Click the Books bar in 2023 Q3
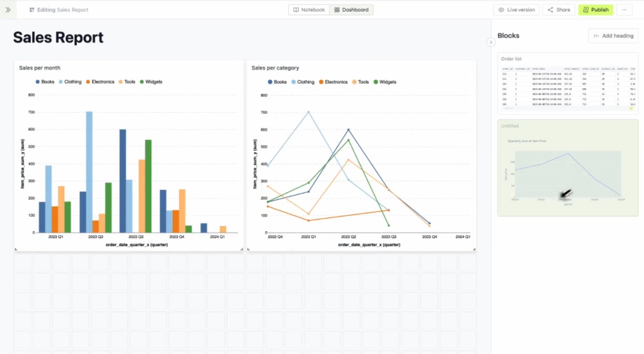This screenshot has height=354, width=644. [x=123, y=181]
